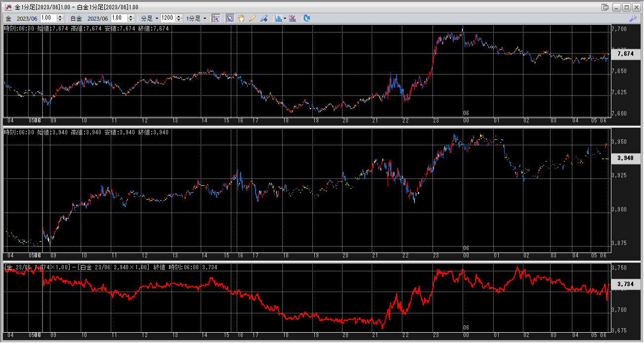Screen dimensions: 644x343
Task: Click the window tiling icon in title bar
Action: pos(605,7)
